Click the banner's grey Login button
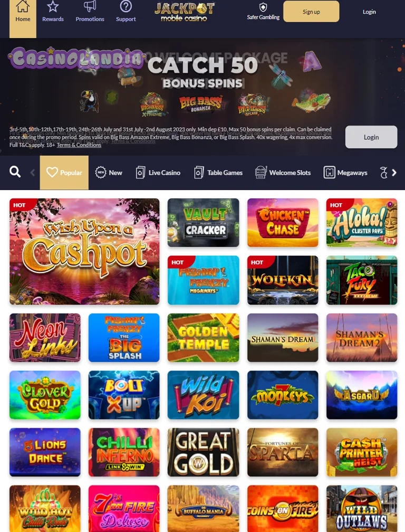This screenshot has height=532, width=405. (x=371, y=137)
